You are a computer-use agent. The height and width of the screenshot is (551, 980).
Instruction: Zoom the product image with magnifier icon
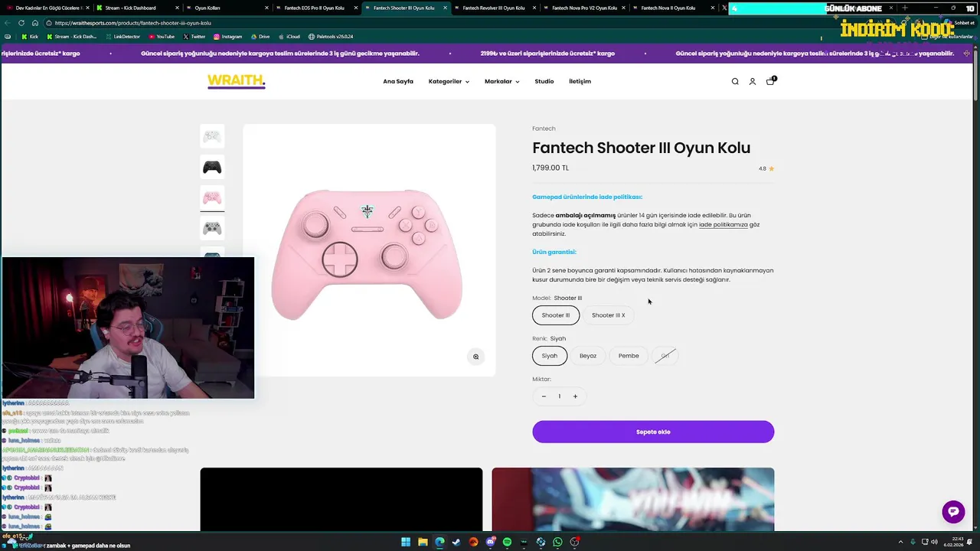475,357
